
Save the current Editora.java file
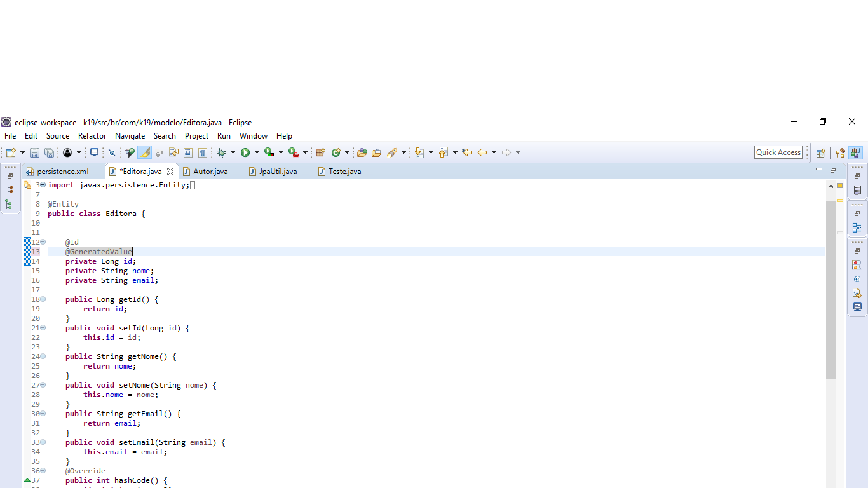[x=34, y=152]
